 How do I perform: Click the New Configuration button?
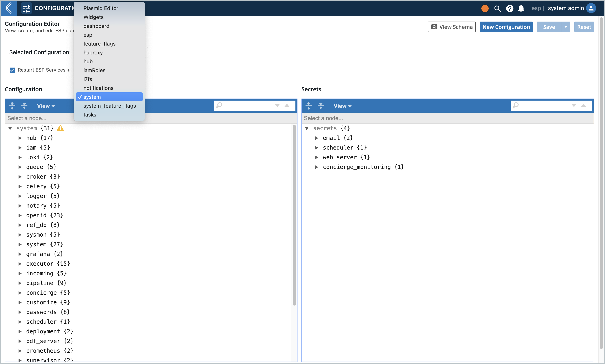[x=506, y=27]
